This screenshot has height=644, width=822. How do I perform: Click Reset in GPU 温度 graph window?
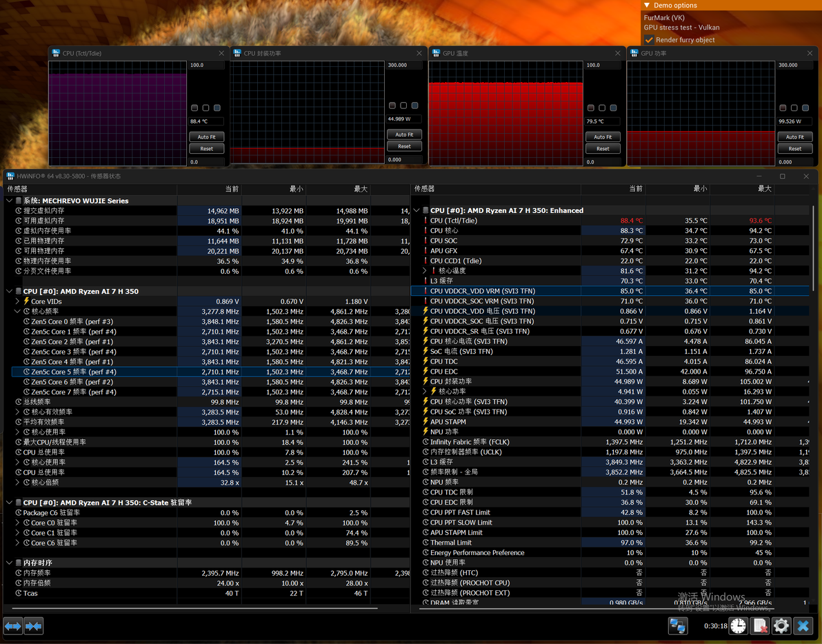point(603,149)
